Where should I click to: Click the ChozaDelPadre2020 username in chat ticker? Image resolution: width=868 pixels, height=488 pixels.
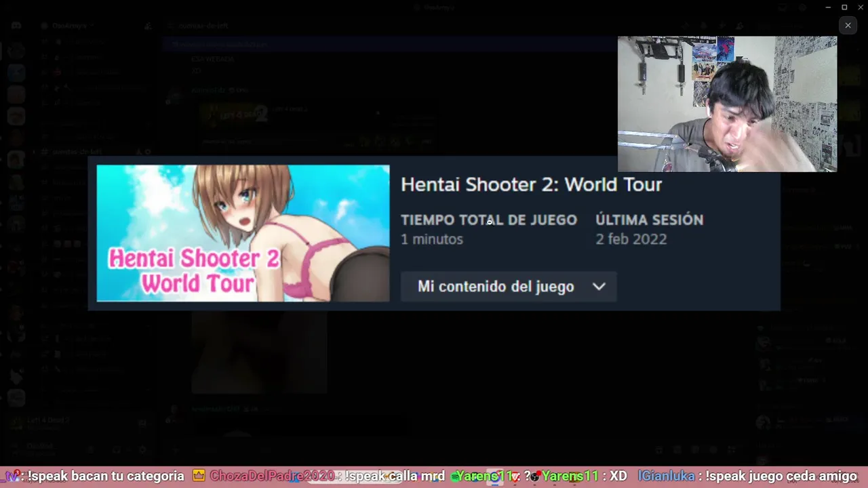[x=272, y=476]
